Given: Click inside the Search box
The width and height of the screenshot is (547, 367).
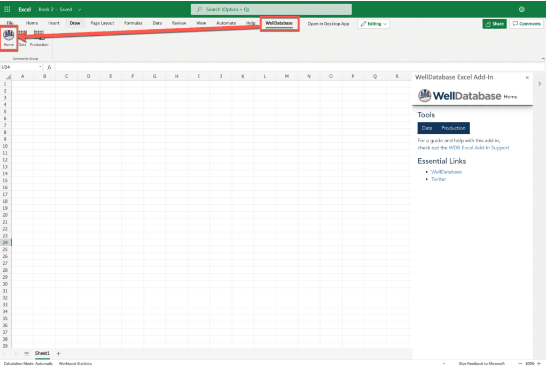Looking at the screenshot, I should click(x=271, y=9).
